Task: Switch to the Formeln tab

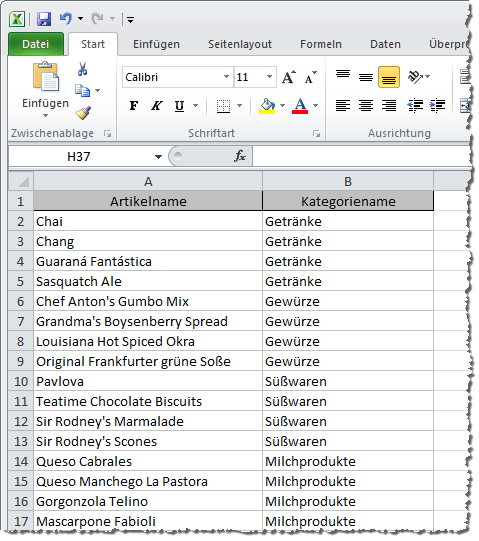Action: coord(321,44)
